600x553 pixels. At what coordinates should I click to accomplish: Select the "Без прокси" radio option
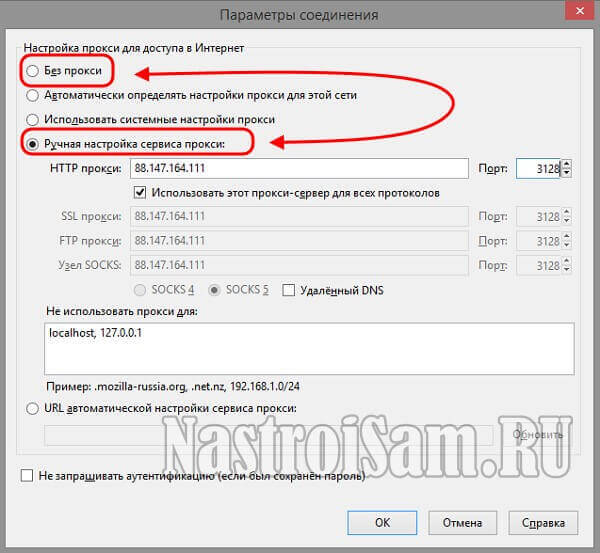(x=34, y=71)
